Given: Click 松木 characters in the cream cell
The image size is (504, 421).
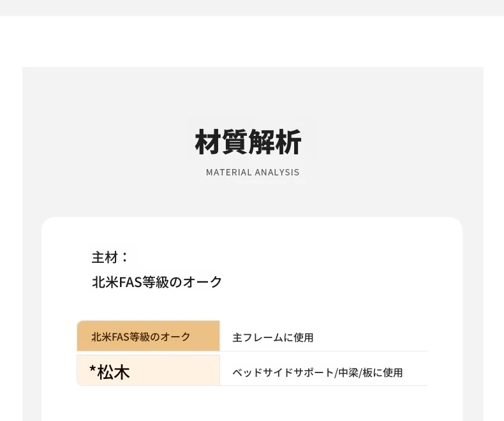Looking at the screenshot, I should pos(114,373).
